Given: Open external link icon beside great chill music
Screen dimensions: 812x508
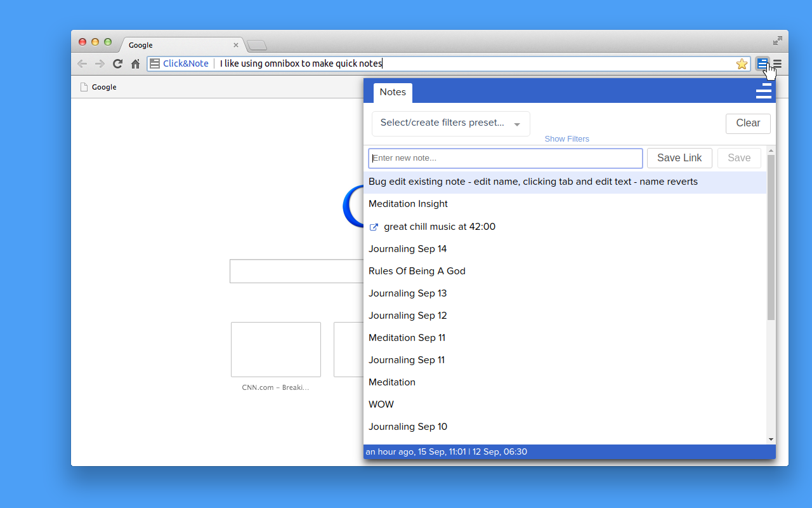Looking at the screenshot, I should pyautogui.click(x=374, y=227).
